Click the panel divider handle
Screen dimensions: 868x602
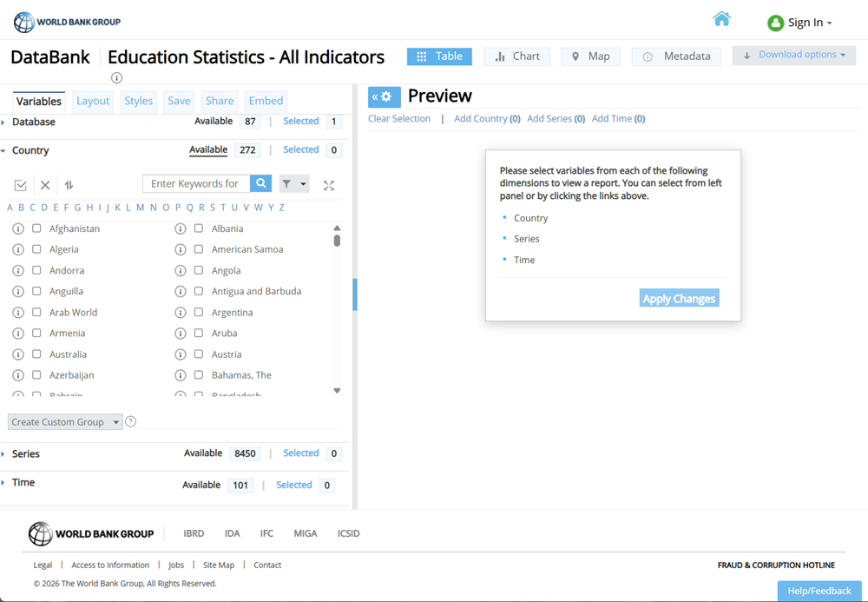(x=355, y=294)
